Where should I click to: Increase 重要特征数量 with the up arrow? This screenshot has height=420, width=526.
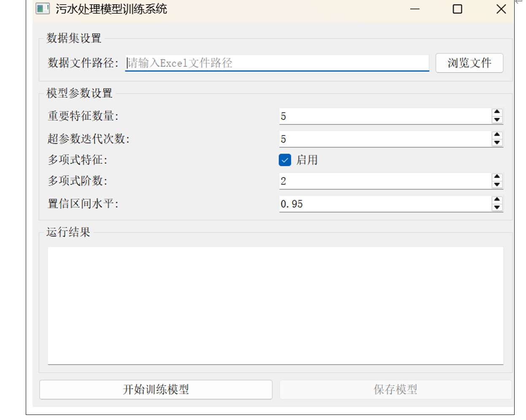coord(497,112)
